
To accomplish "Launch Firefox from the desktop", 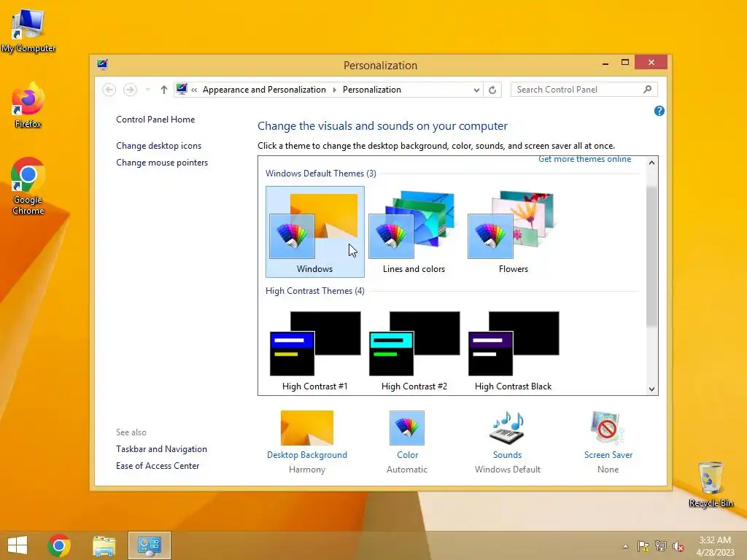I will coord(28,106).
